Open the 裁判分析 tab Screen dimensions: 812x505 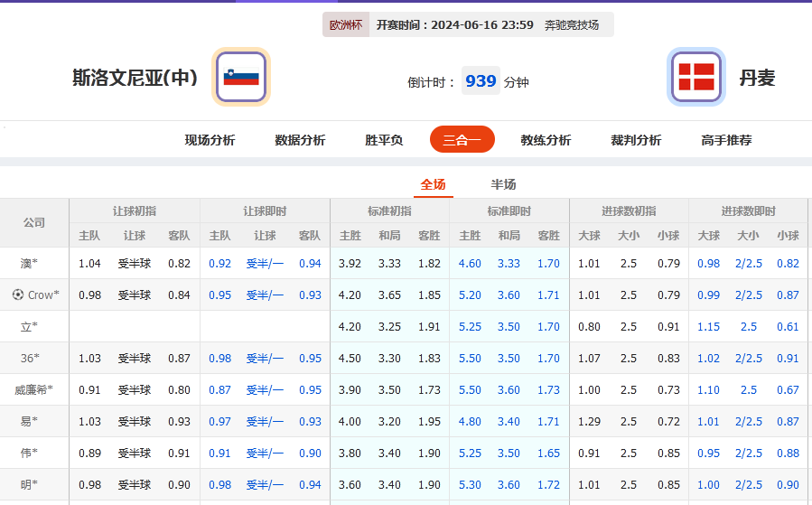636,140
